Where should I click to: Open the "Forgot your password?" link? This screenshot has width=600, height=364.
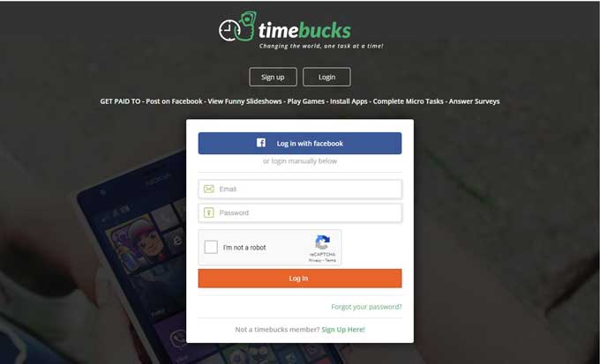(x=366, y=307)
